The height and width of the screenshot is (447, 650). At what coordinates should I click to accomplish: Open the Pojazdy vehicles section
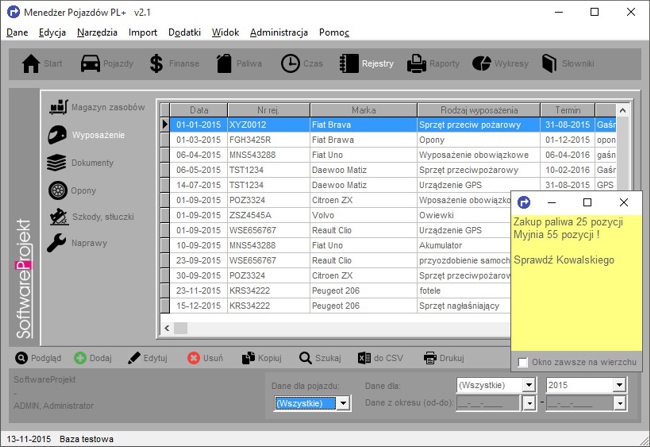(107, 64)
